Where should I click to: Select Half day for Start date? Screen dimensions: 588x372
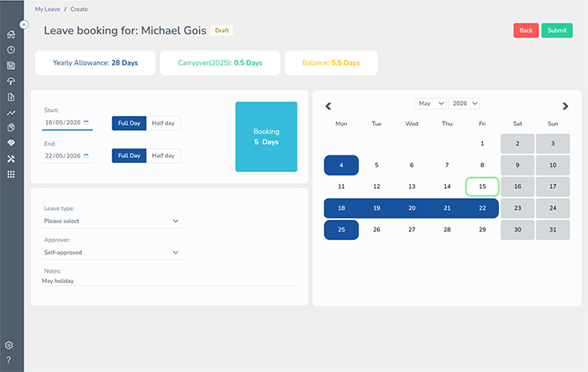(163, 123)
